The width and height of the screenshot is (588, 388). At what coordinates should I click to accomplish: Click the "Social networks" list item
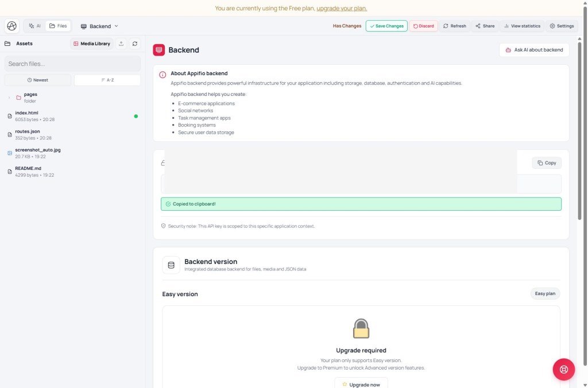195,111
